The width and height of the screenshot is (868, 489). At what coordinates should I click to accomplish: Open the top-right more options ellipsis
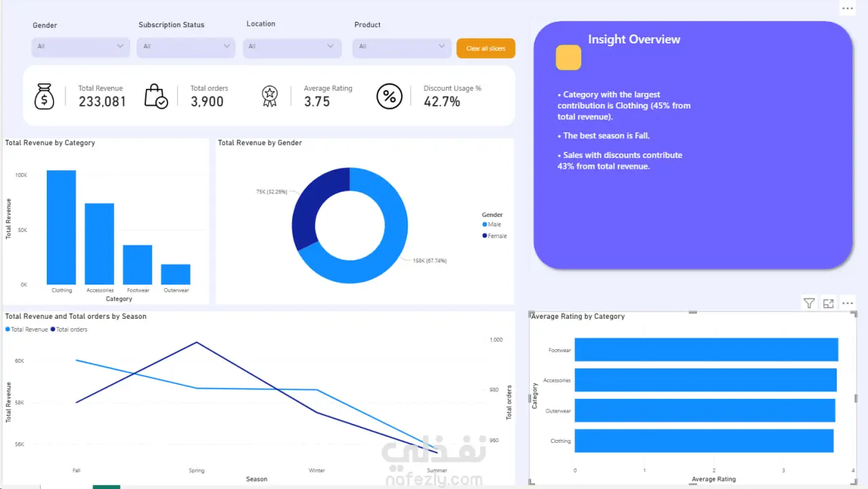848,9
